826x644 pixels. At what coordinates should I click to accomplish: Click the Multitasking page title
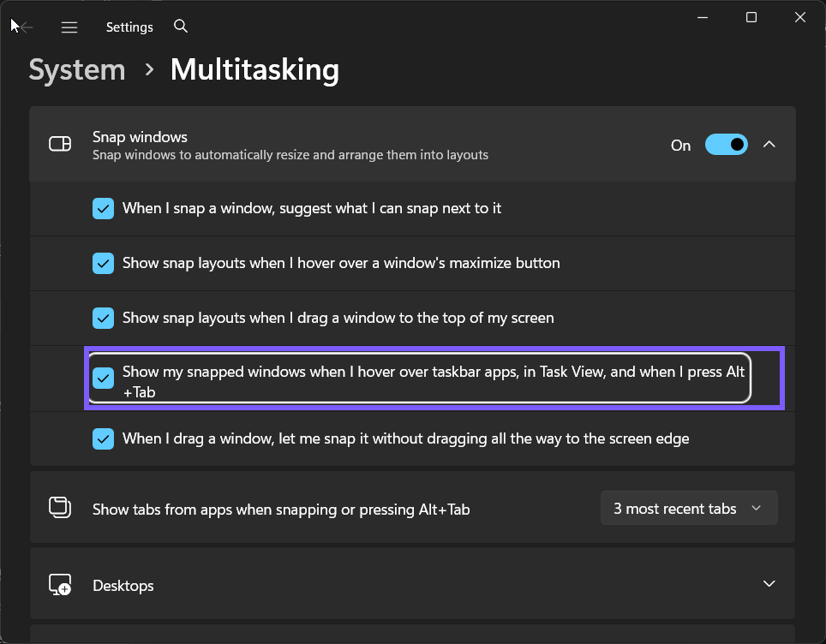tap(255, 69)
